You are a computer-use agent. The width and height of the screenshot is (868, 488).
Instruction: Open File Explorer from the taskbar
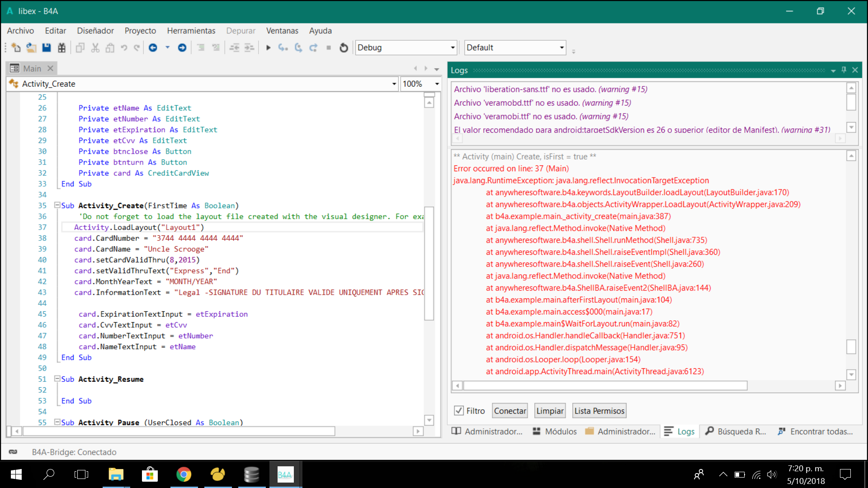click(116, 474)
